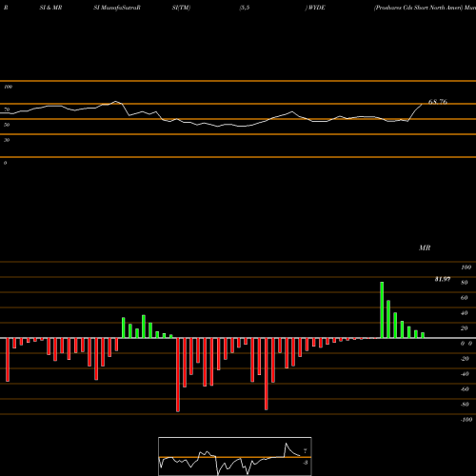
Task: Click the 'SI & MR' header label
Action: pos(50,8)
